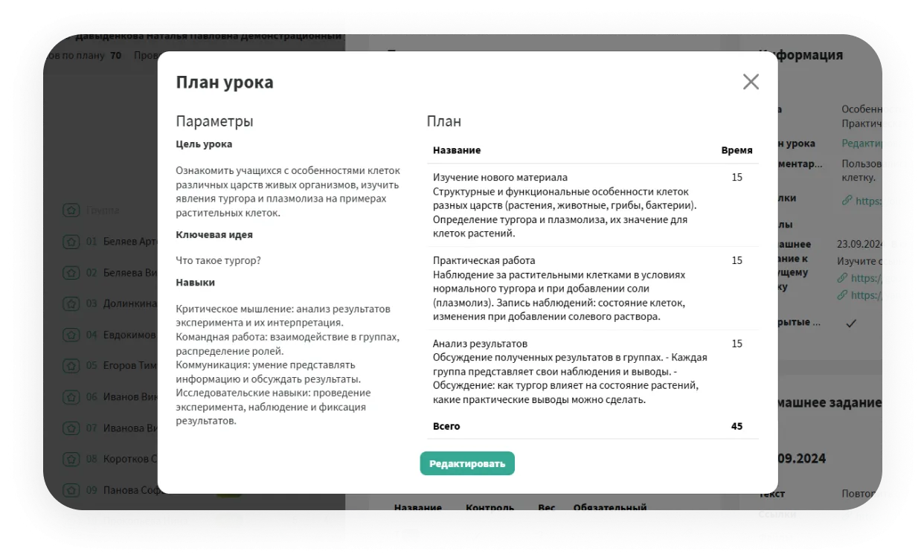924x560 pixels.
Task: Toggle star icon for 08 Коротков
Action: click(x=71, y=459)
